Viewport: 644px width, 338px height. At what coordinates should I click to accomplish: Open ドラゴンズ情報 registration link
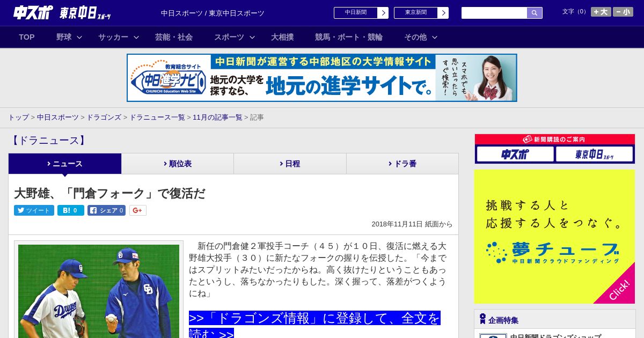click(314, 325)
